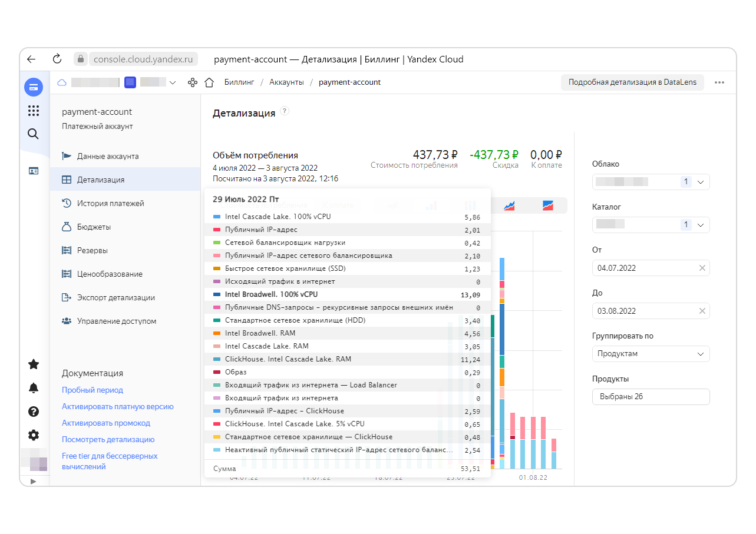The height and width of the screenshot is (534, 756).
Task: Open Резервы section
Action: pyautogui.click(x=125, y=250)
